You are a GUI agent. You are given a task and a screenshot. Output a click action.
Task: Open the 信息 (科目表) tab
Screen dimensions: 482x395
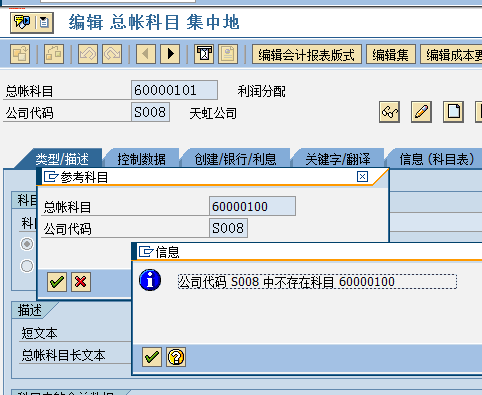point(436,159)
